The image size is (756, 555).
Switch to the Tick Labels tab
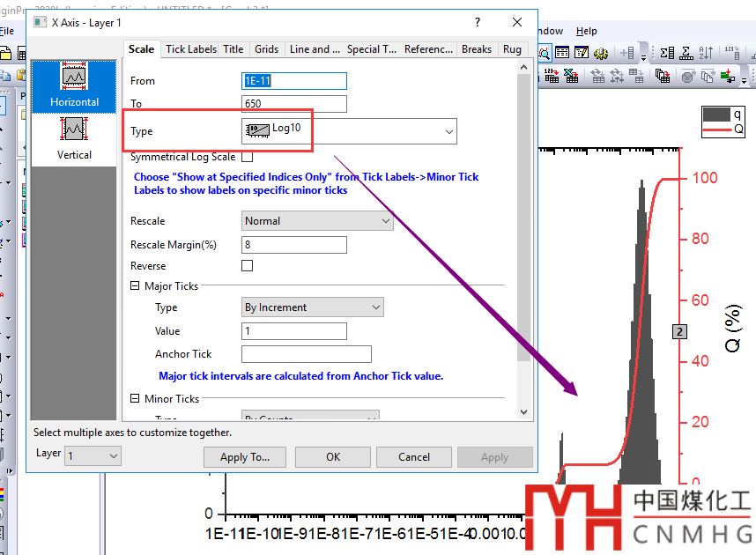tap(191, 49)
